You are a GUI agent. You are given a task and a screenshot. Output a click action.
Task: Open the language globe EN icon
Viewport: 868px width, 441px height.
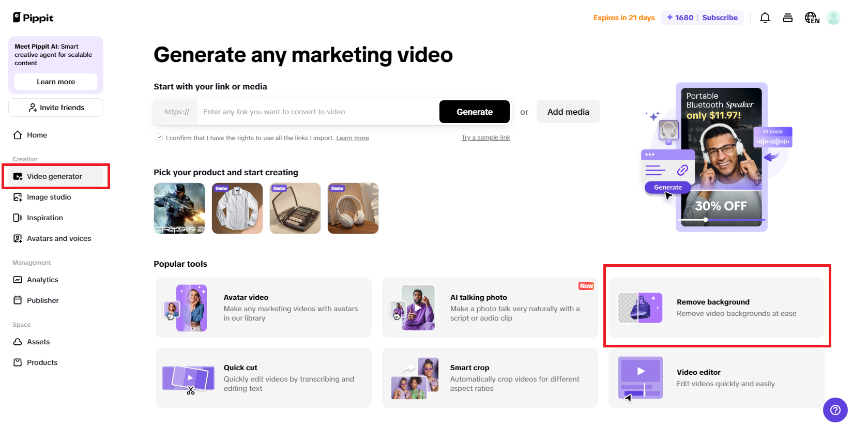point(811,18)
